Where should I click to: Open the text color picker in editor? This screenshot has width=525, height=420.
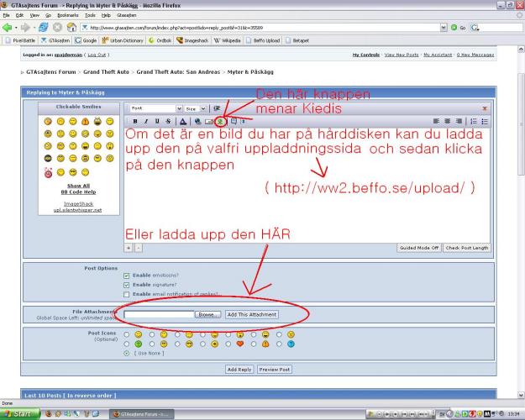(182, 122)
